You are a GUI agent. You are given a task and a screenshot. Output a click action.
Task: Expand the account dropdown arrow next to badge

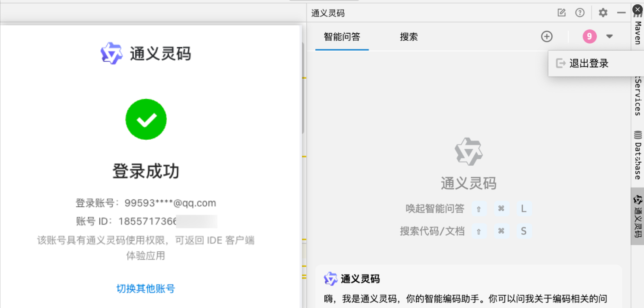(x=608, y=37)
